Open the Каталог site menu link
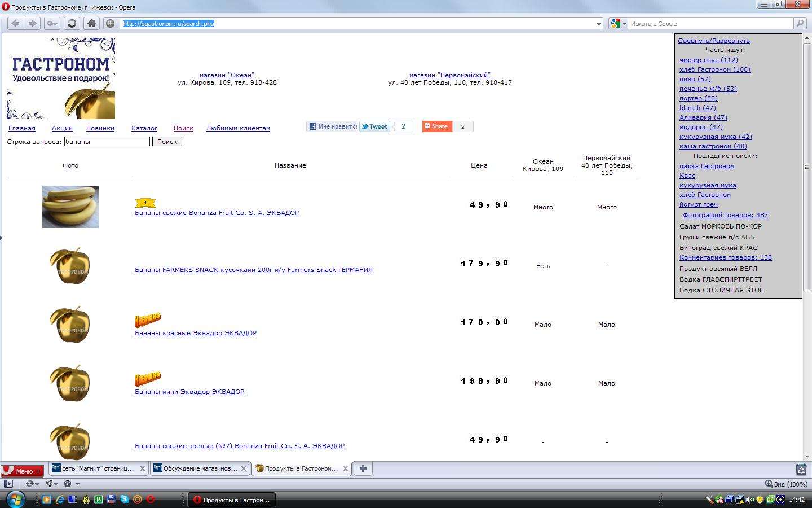Screen dimensions: 812x508 [x=144, y=128]
